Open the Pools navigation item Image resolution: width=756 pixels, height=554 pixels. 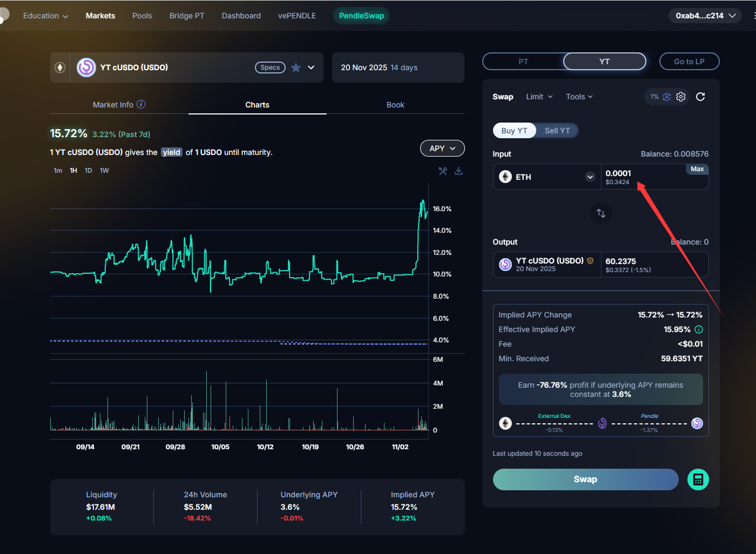point(142,16)
